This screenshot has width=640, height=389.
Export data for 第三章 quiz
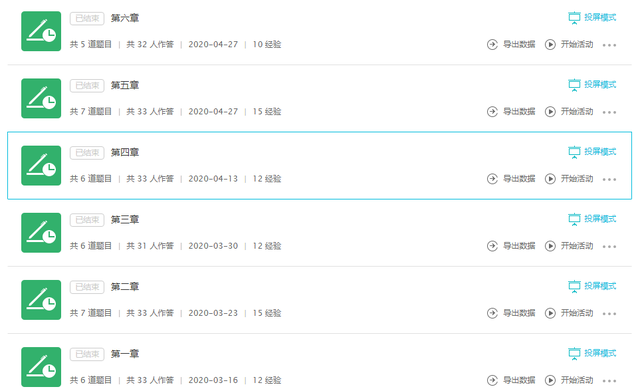pyautogui.click(x=511, y=246)
